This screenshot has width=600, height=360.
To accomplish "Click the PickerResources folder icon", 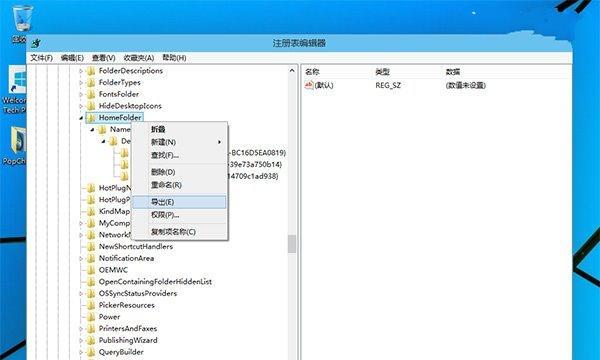I will (91, 305).
